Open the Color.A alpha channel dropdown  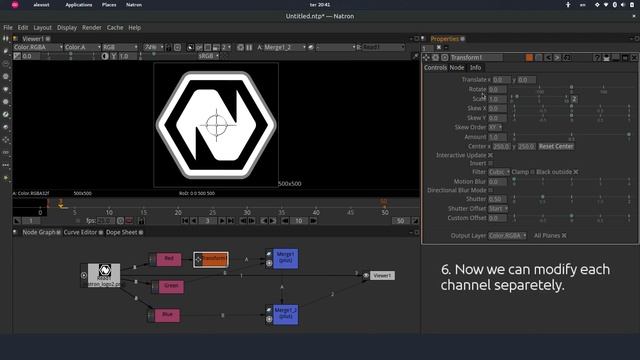tap(82, 47)
